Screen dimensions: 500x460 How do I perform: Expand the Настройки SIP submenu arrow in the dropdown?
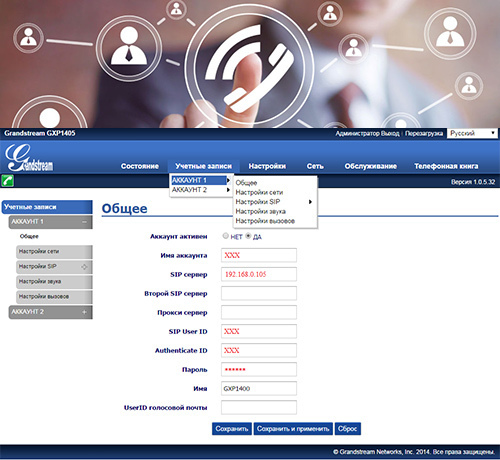(310, 202)
